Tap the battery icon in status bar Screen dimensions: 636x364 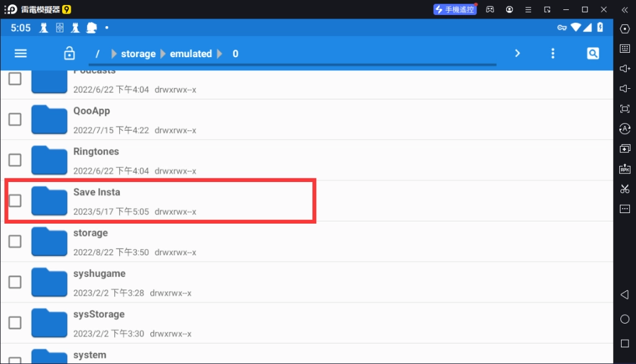600,27
